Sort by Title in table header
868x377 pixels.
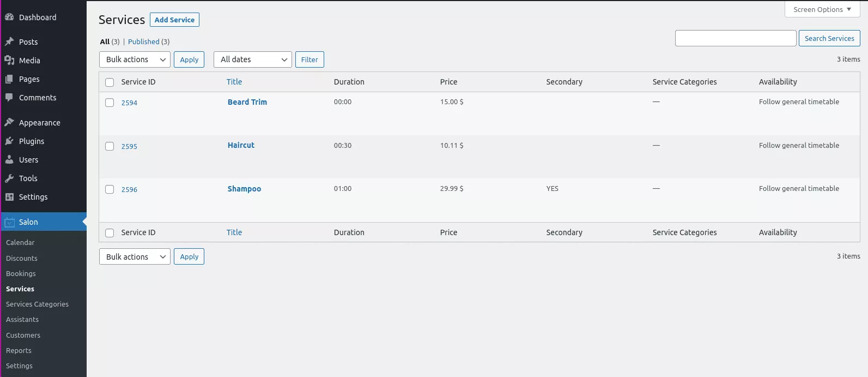pyautogui.click(x=234, y=82)
